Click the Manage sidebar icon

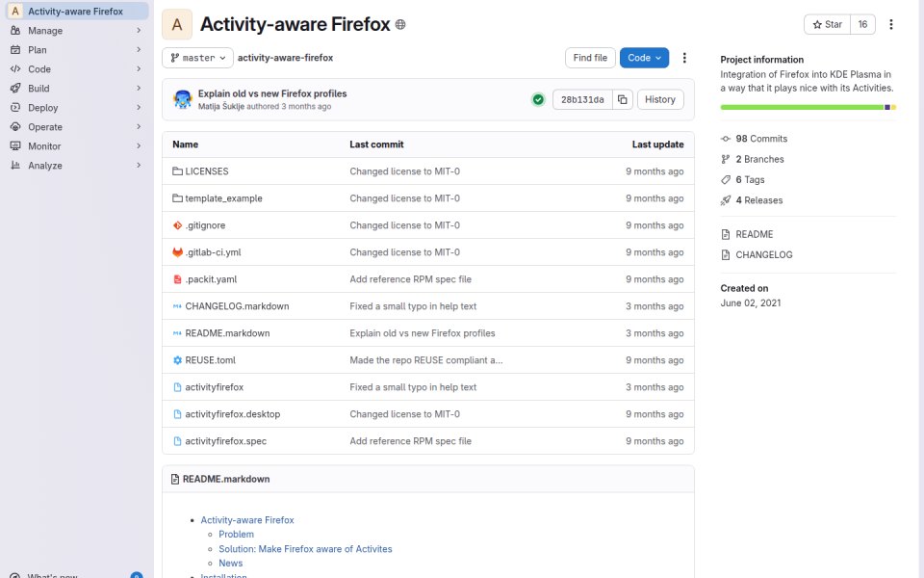15,31
